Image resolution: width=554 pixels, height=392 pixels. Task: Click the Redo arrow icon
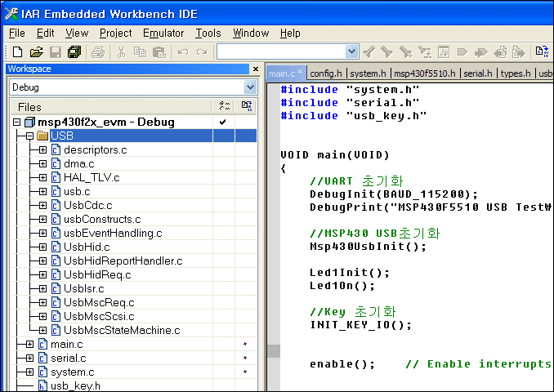pyautogui.click(x=202, y=52)
